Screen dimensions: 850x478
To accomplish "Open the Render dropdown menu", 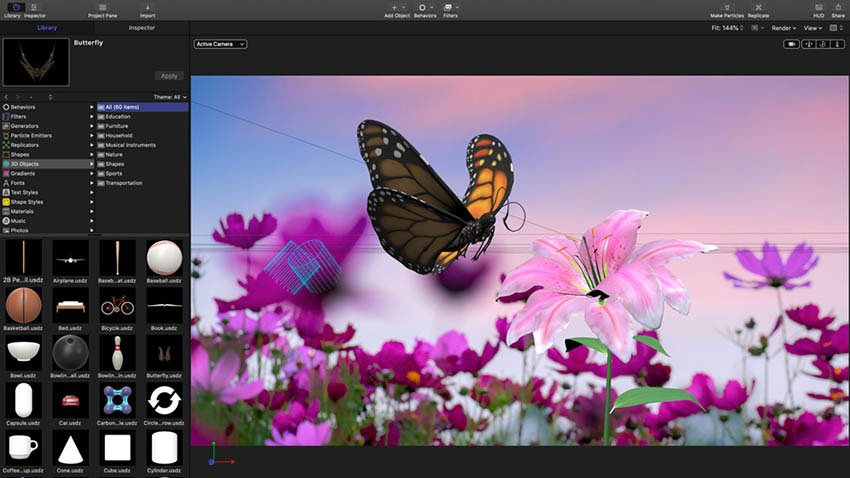I will 784,28.
